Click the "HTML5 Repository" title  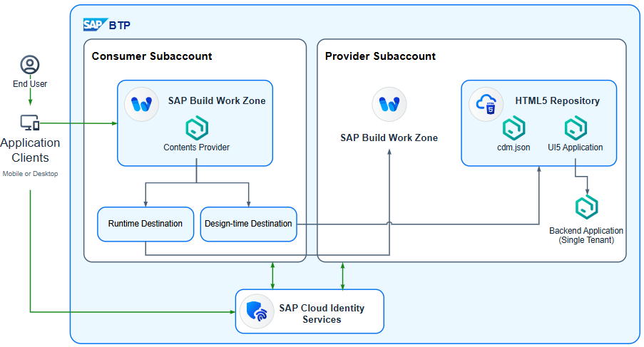point(557,100)
